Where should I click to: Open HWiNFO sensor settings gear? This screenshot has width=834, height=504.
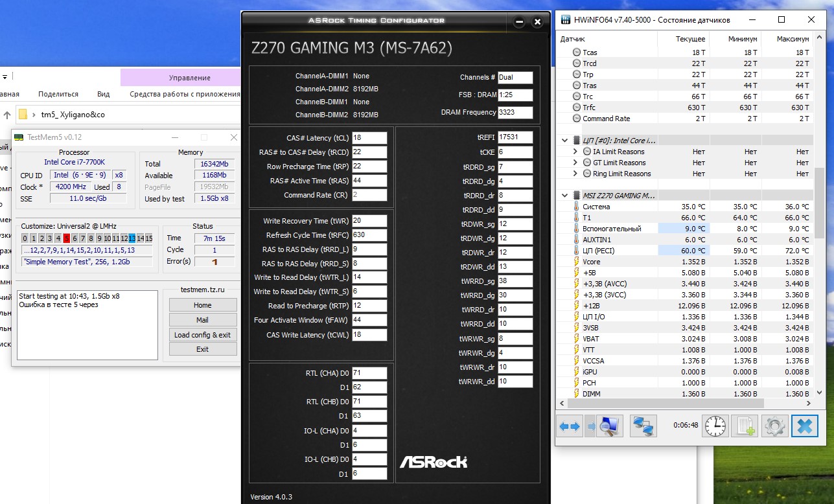click(x=775, y=426)
